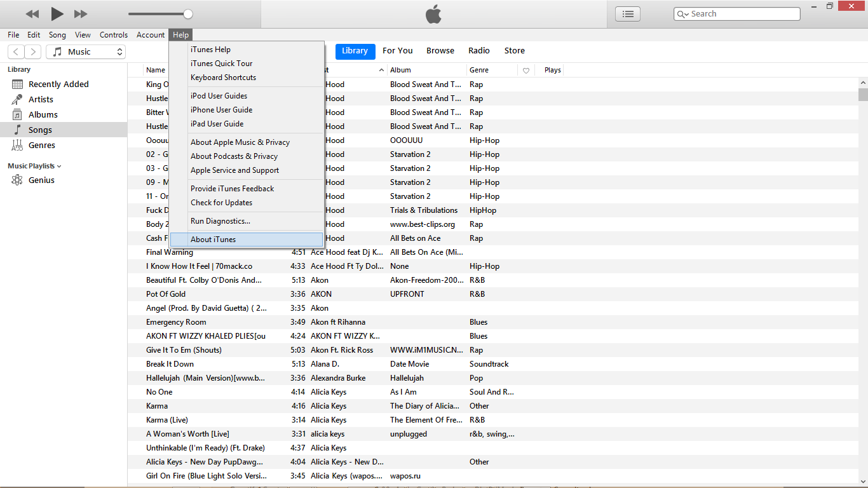
Task: Click the Previous track rewind icon
Action: point(32,14)
